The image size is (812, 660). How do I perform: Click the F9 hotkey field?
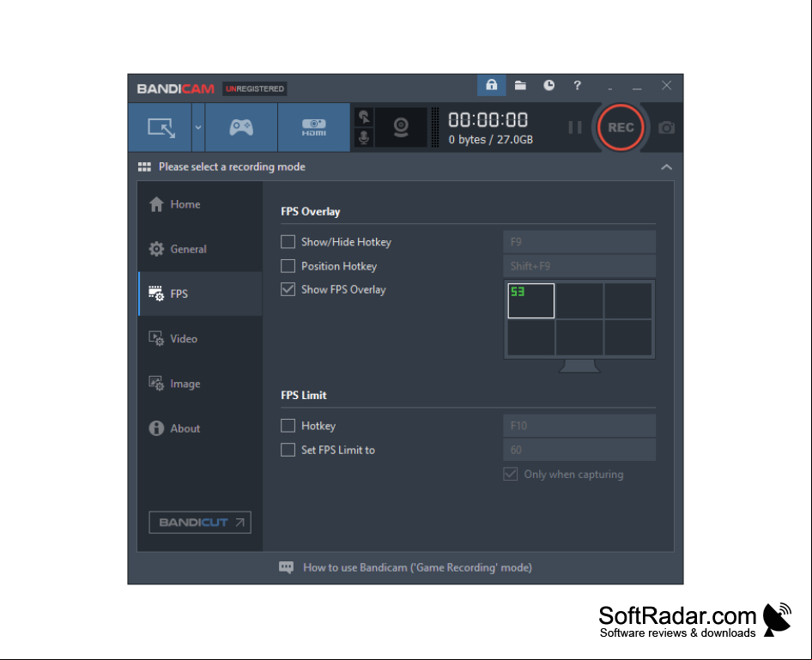click(x=579, y=242)
